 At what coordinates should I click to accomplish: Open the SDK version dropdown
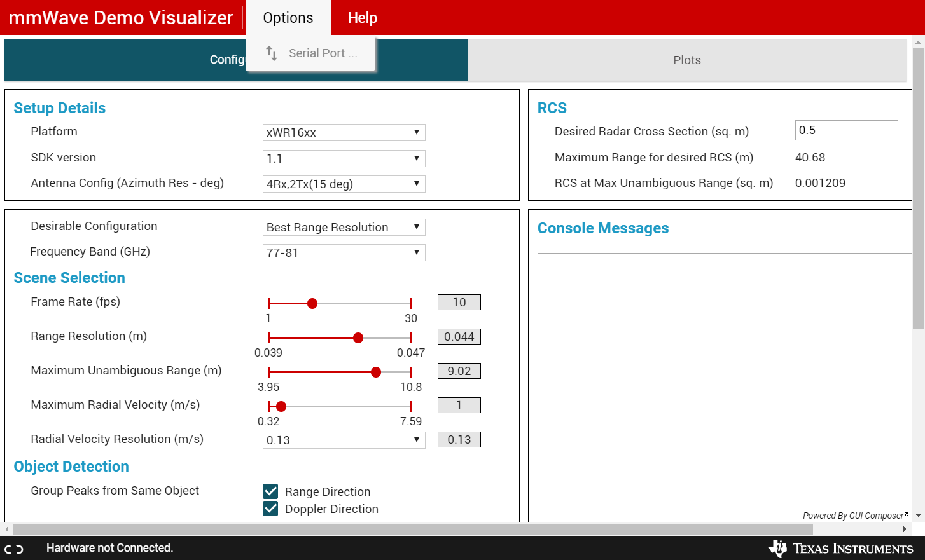(x=344, y=158)
